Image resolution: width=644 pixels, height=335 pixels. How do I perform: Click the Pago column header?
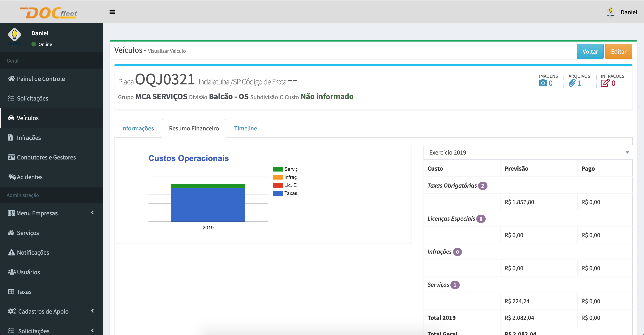coord(588,168)
